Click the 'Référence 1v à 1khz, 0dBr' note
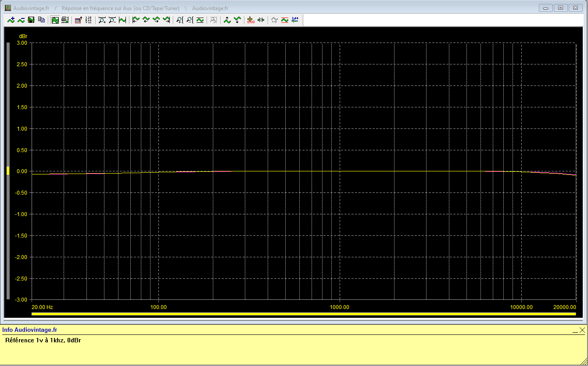 (43, 340)
